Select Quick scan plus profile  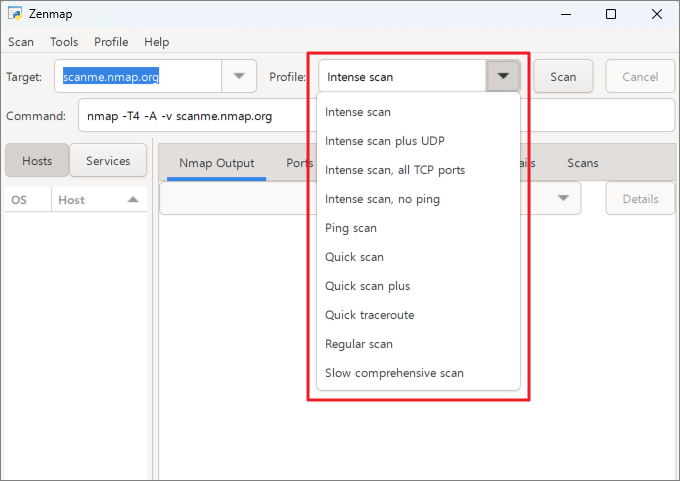point(418,286)
